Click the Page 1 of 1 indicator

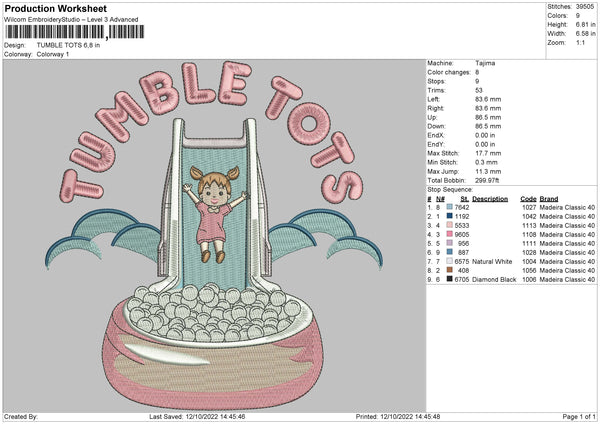[x=579, y=416]
